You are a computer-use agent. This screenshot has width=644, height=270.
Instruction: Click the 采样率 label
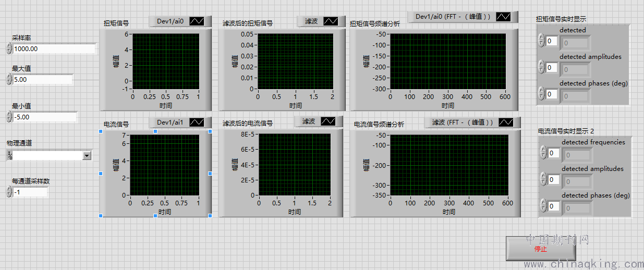[x=21, y=38]
